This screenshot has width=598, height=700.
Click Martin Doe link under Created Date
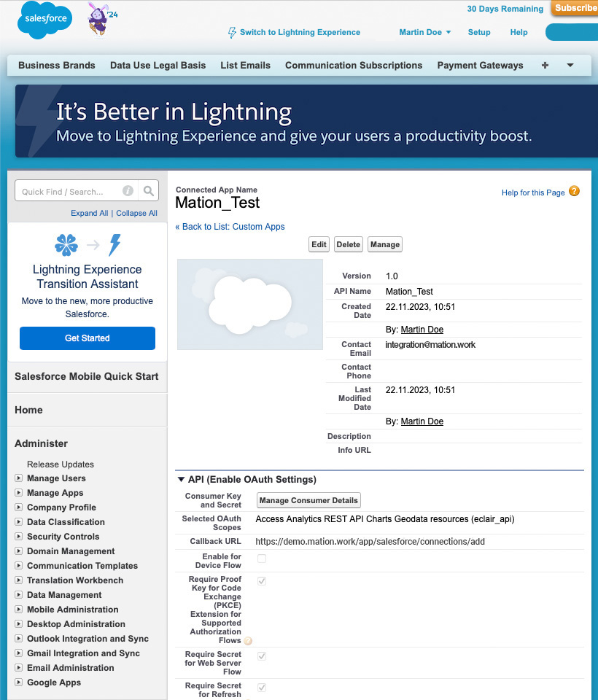422,330
